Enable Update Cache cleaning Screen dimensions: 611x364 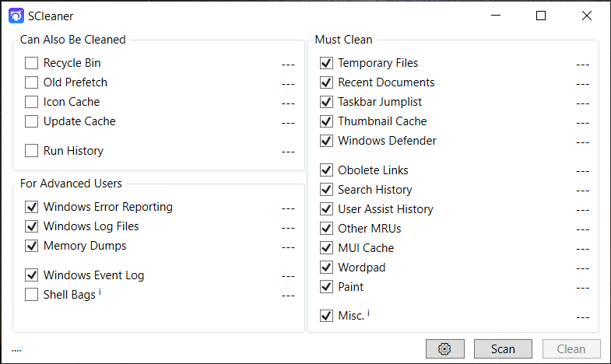pyautogui.click(x=31, y=121)
